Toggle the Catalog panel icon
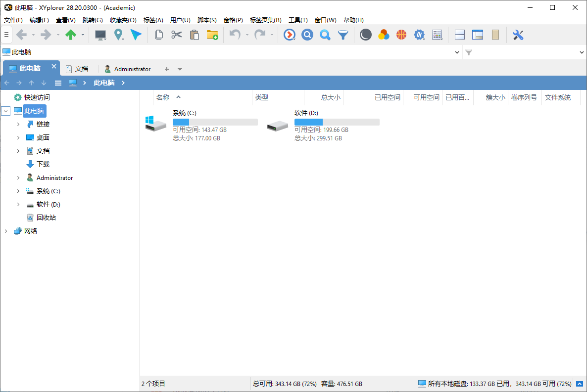The image size is (587, 392). (495, 35)
